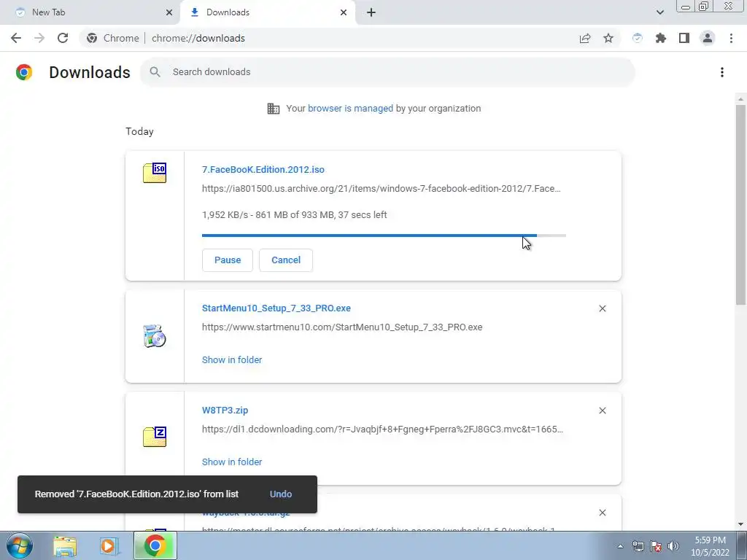Image resolution: width=747 pixels, height=560 pixels.
Task: Click the 'browser is managed' link
Action: pyautogui.click(x=350, y=108)
